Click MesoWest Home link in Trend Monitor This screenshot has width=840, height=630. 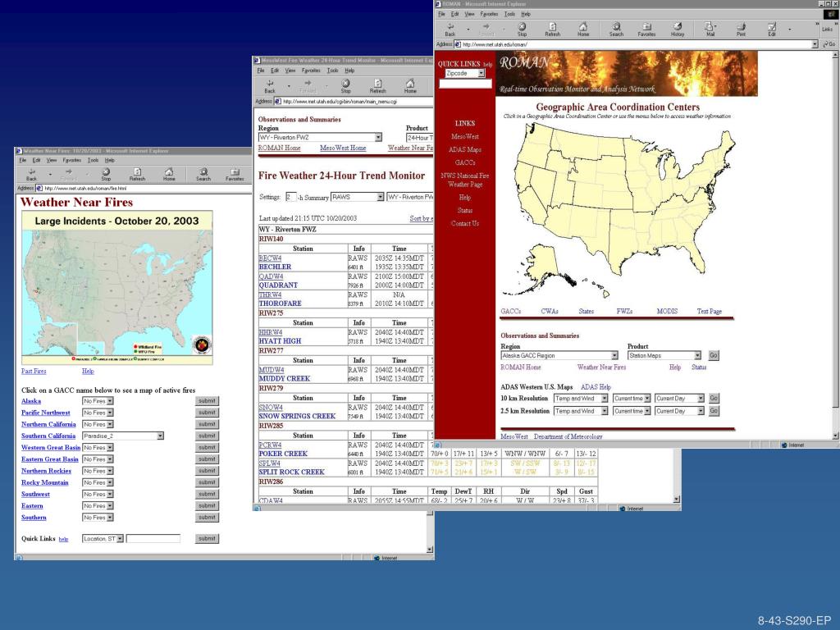click(343, 148)
